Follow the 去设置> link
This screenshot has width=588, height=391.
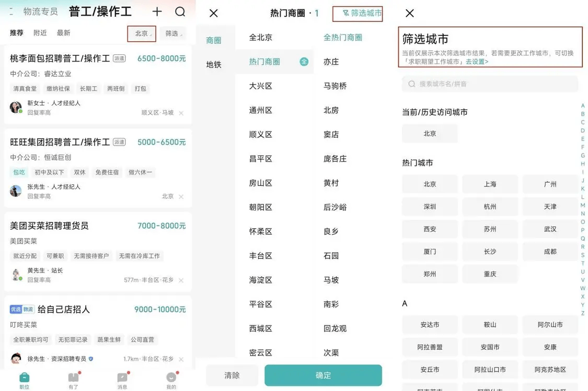pyautogui.click(x=477, y=62)
